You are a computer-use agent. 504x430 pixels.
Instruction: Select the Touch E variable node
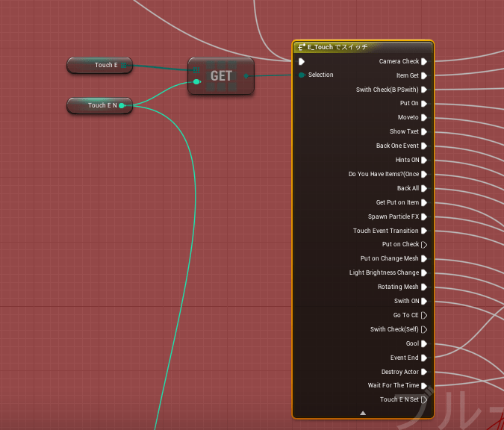pyautogui.click(x=97, y=66)
